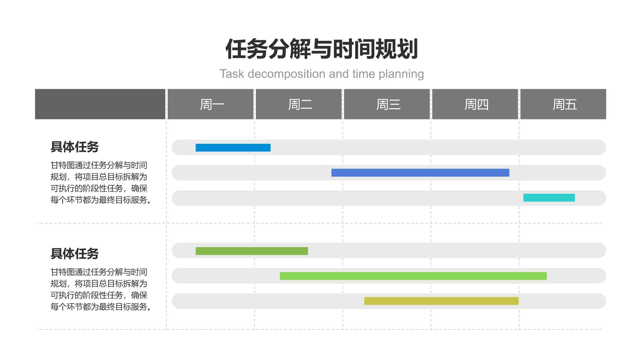Viewport: 644px width, 362px height.
Task: Select the blue Monday task bar
Action: pyautogui.click(x=233, y=147)
